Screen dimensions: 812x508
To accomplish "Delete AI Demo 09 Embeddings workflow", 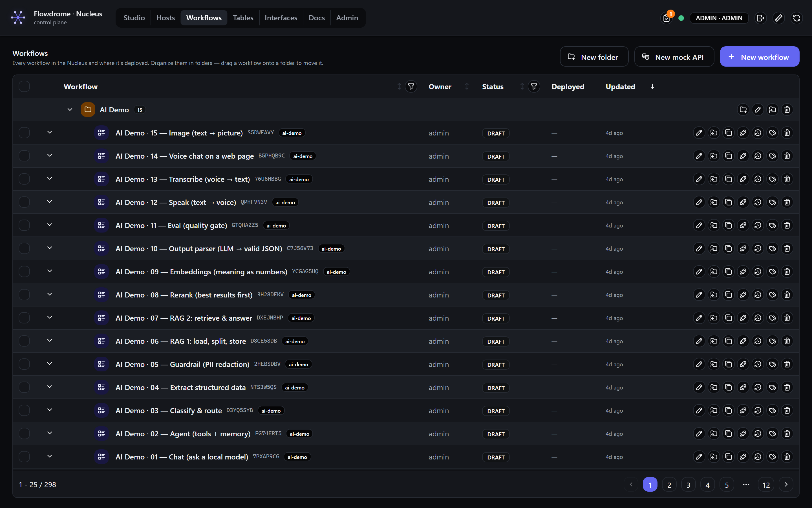I will pos(787,271).
